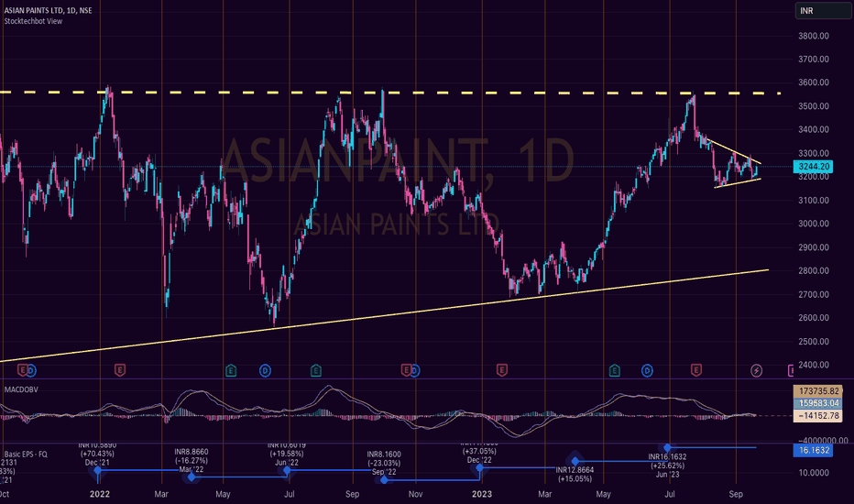Click the red earnings marker below January 2022
The image size is (854, 504).
(120, 370)
